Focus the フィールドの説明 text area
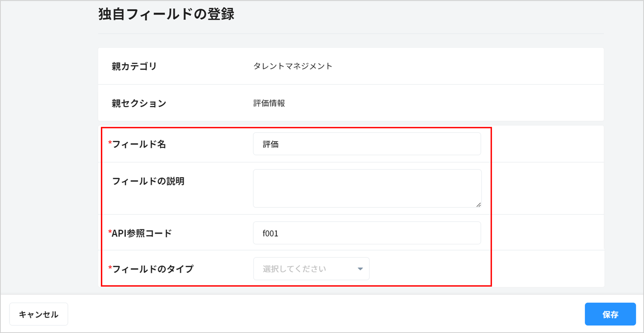This screenshot has width=644, height=333. coord(367,188)
